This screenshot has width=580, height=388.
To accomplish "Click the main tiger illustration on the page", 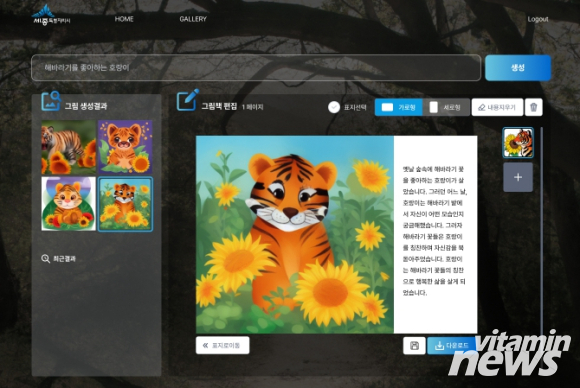I will point(295,235).
